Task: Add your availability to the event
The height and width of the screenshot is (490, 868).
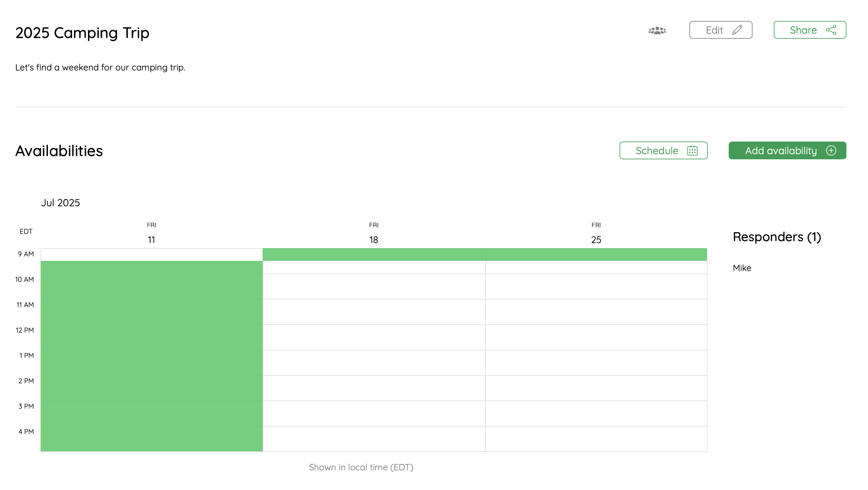Action: tap(787, 151)
